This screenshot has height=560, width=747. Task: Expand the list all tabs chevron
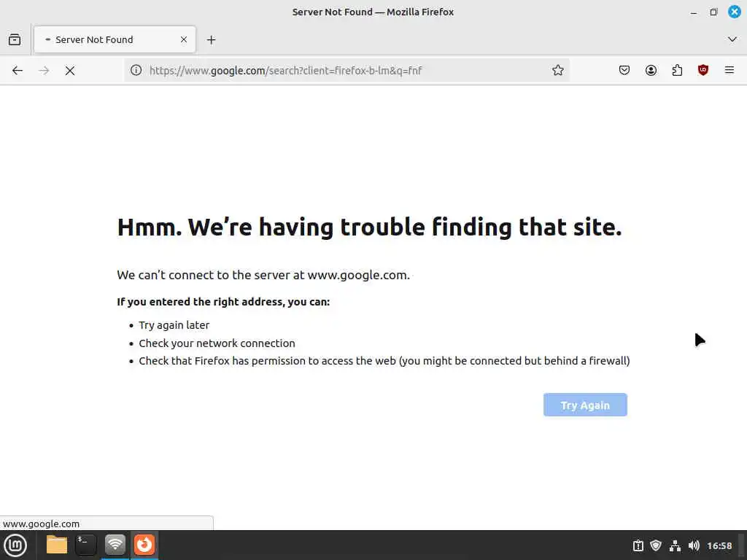point(732,39)
